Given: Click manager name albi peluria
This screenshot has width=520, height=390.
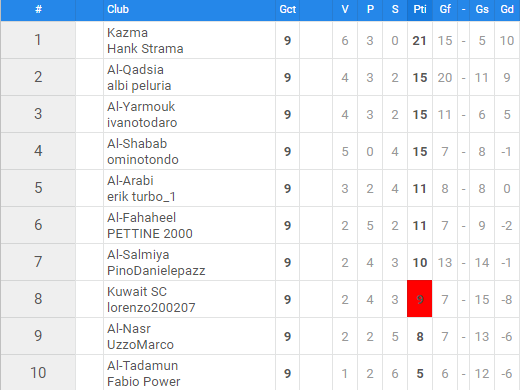Looking at the screenshot, I should pos(139,86).
